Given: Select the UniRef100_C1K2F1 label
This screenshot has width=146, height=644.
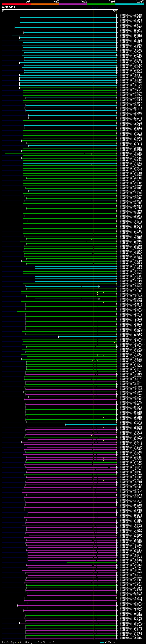Looking at the screenshot, I should 131,87.
